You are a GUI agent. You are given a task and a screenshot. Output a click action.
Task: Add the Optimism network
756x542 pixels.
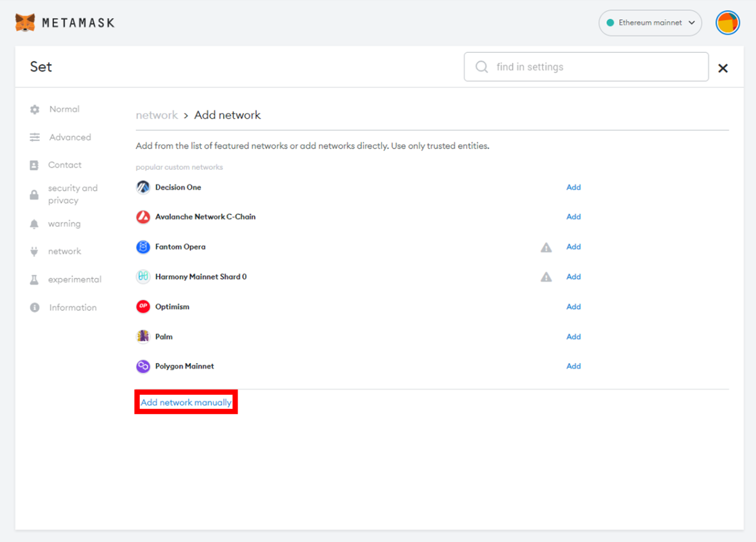573,306
